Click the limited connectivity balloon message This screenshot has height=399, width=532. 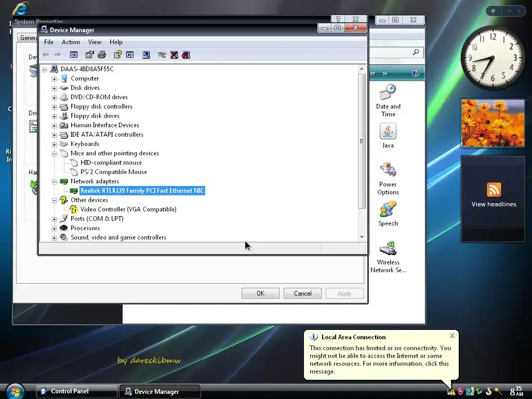click(380, 360)
